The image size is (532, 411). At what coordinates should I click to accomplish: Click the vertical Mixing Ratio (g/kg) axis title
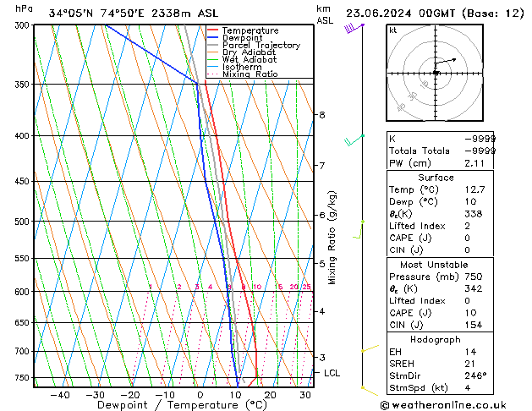pos(332,238)
